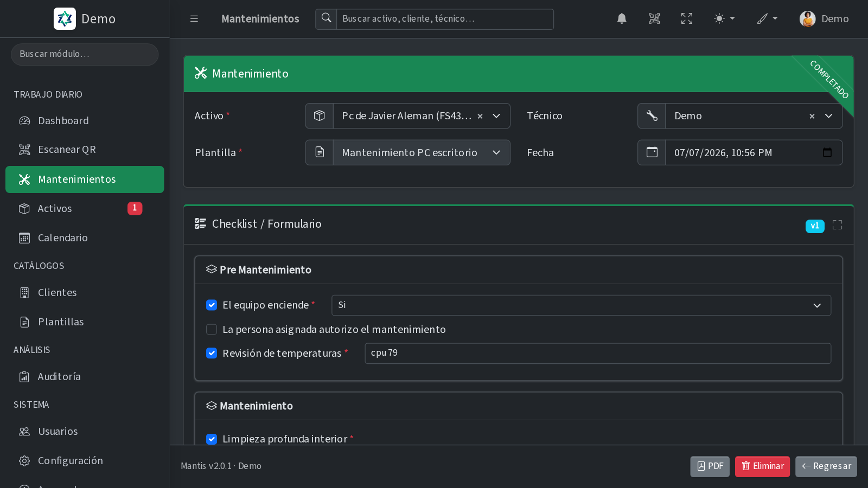The width and height of the screenshot is (868, 488).
Task: Clear the selected Técnico value
Action: click(x=812, y=116)
